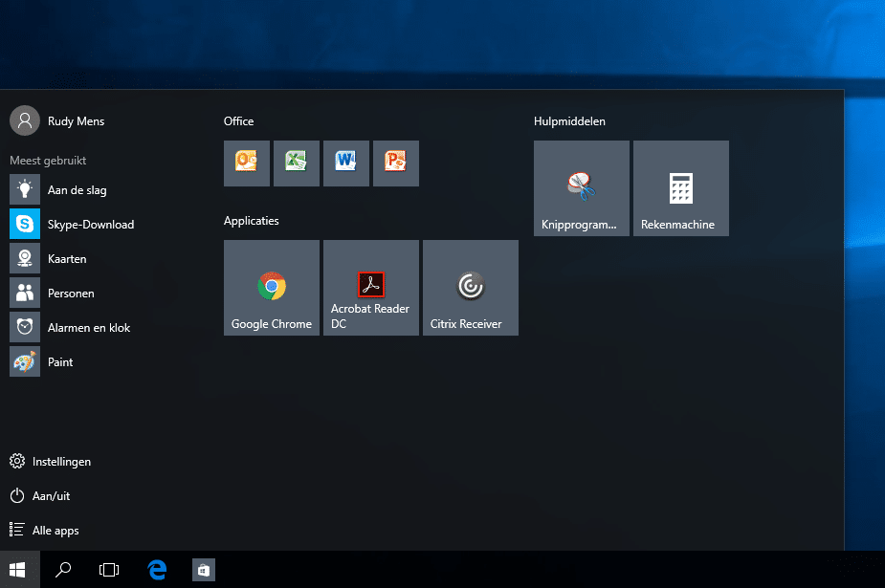Open Task View on taskbar

click(109, 570)
